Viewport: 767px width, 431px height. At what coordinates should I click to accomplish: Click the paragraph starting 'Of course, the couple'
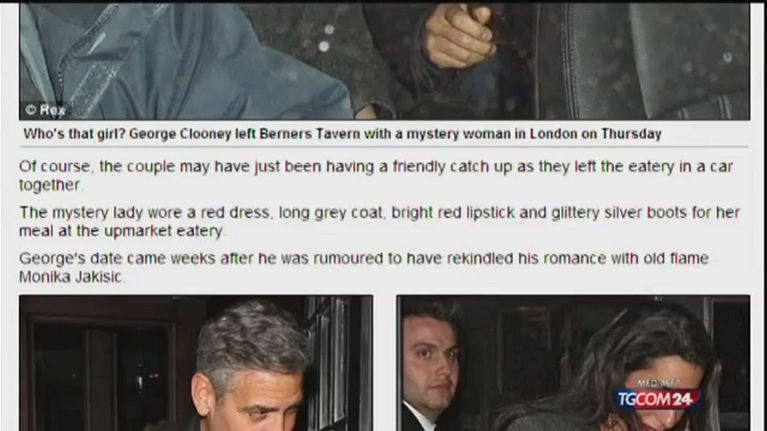[x=376, y=176]
